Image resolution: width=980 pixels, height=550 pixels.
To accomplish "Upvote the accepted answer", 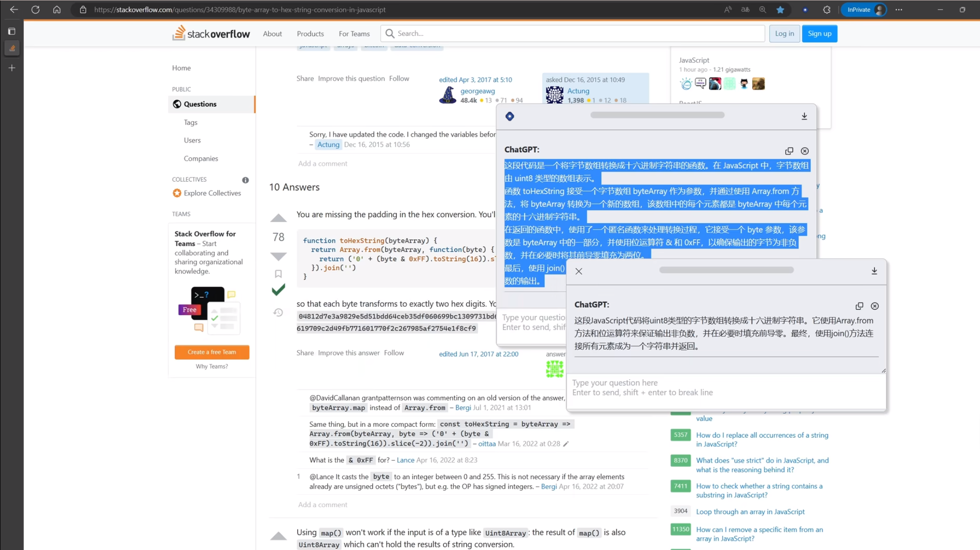I will tap(279, 218).
